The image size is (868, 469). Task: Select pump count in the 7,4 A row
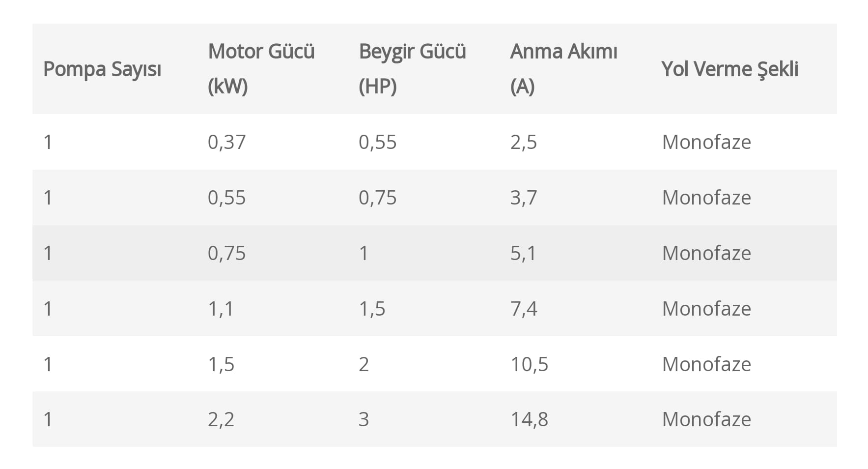pyautogui.click(x=48, y=309)
